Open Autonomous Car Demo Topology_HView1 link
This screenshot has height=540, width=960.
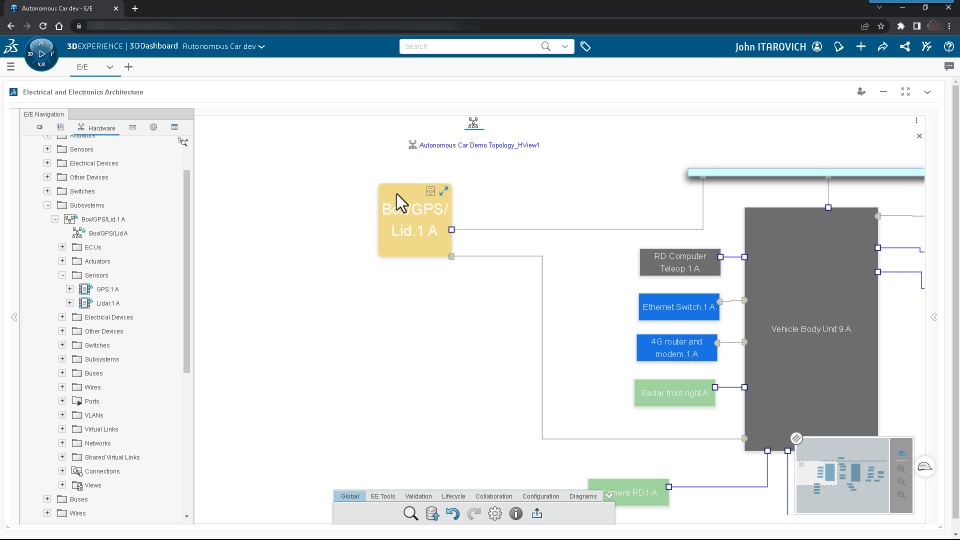coord(479,145)
